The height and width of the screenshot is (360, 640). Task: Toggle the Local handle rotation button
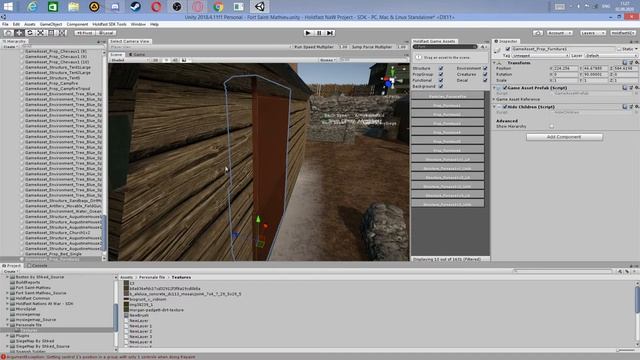coord(106,33)
